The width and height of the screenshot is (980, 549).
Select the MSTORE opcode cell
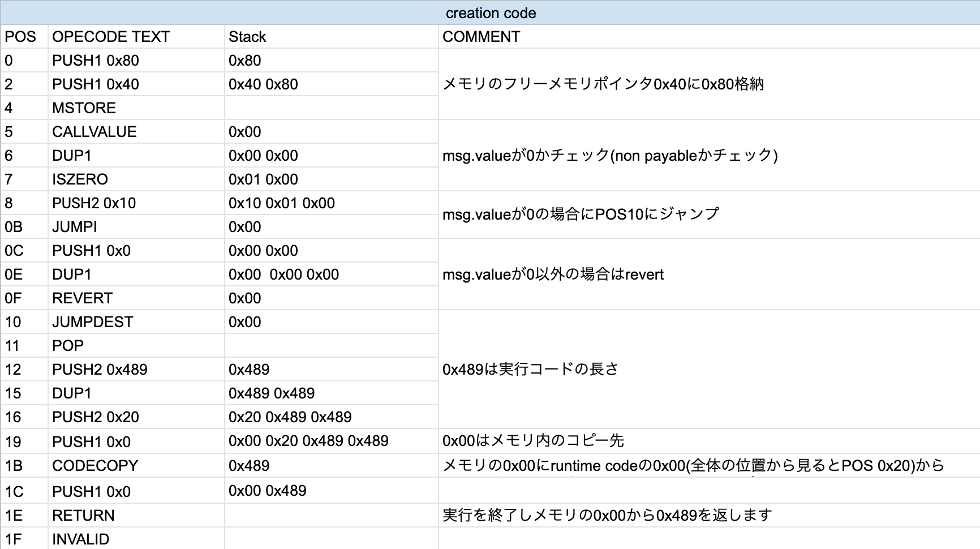(136, 108)
